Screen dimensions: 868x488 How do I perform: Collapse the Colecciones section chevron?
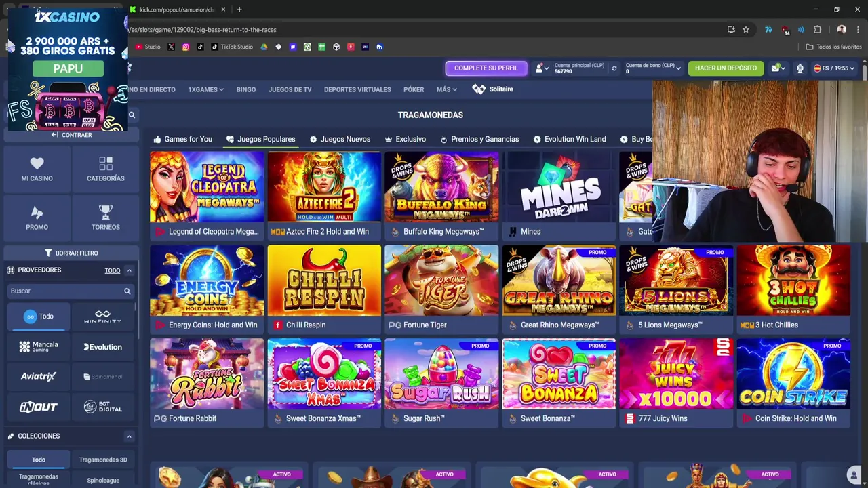point(129,436)
